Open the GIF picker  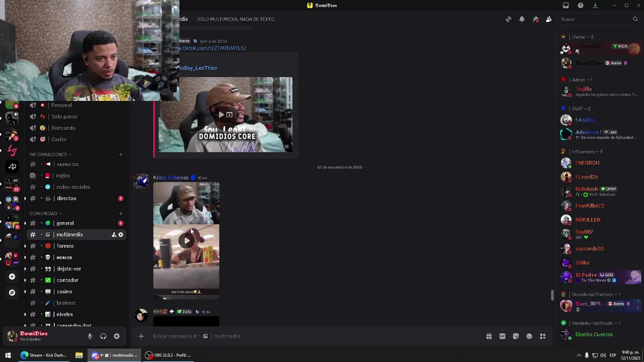[x=502, y=336]
